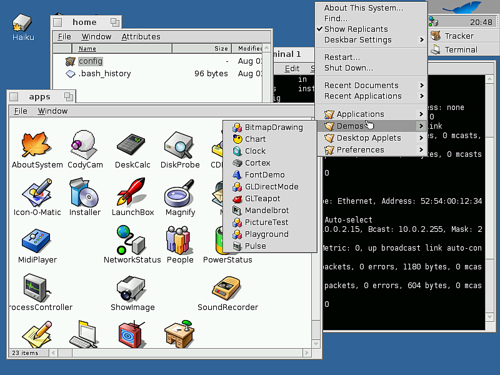This screenshot has width=500, height=375.
Task: Launch Chart demo from menu
Action: [x=269, y=139]
